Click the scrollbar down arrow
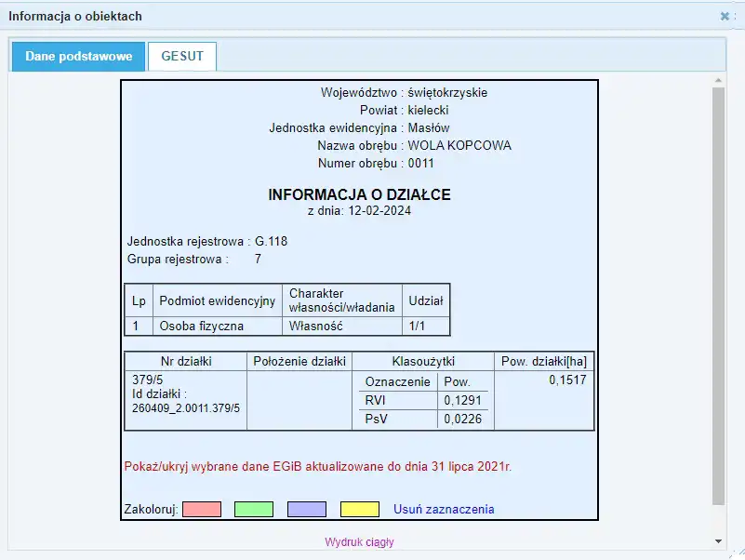This screenshot has width=745, height=560. coord(718,540)
